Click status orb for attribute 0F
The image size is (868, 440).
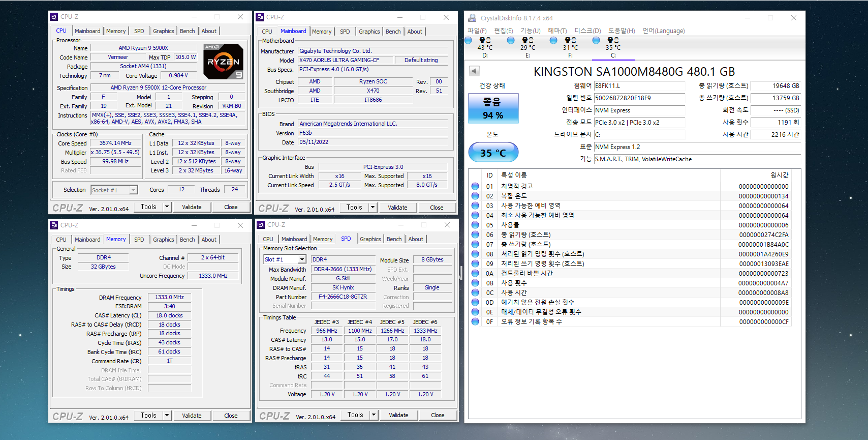(x=475, y=321)
